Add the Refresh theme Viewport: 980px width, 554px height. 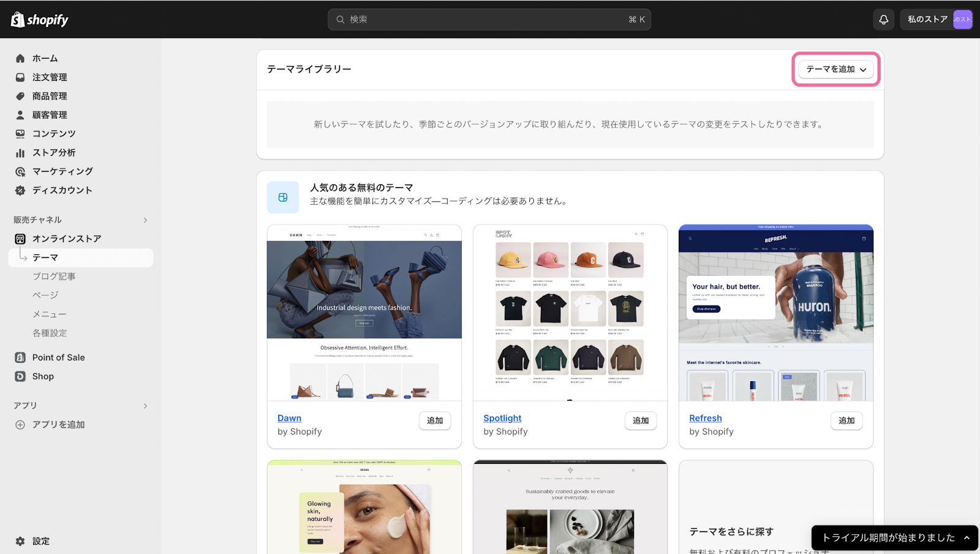pos(846,420)
